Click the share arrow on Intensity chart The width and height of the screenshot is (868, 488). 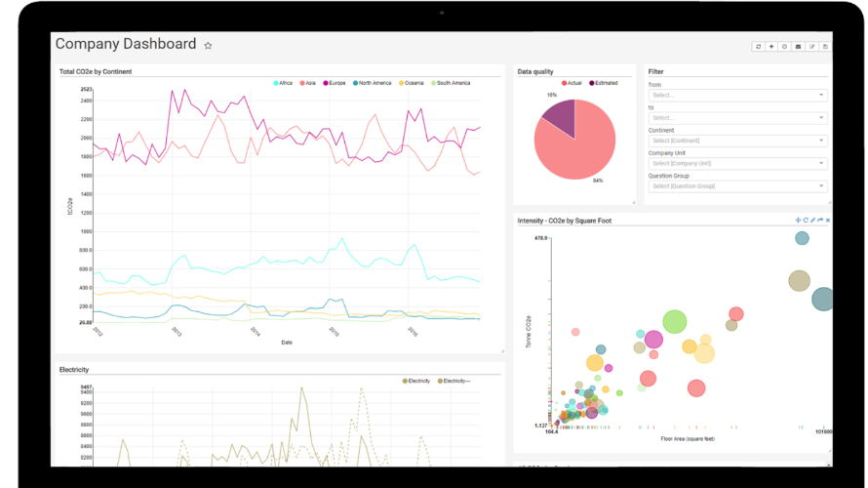pyautogui.click(x=820, y=220)
